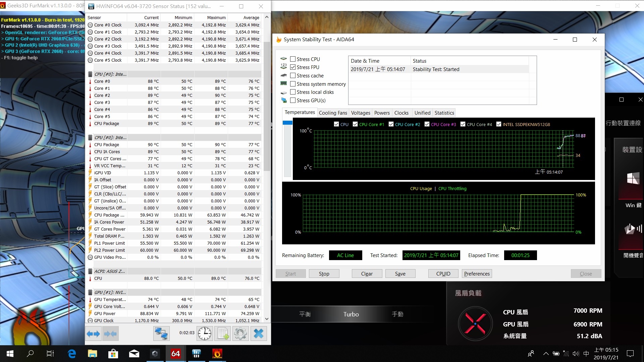Click Average column header in HWiNFO
This screenshot has width=644, height=362.
coord(245,17)
